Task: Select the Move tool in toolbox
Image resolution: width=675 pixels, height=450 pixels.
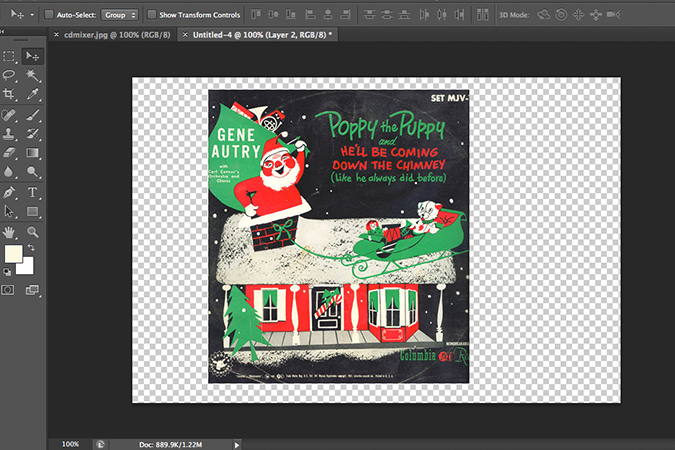Action: click(33, 56)
